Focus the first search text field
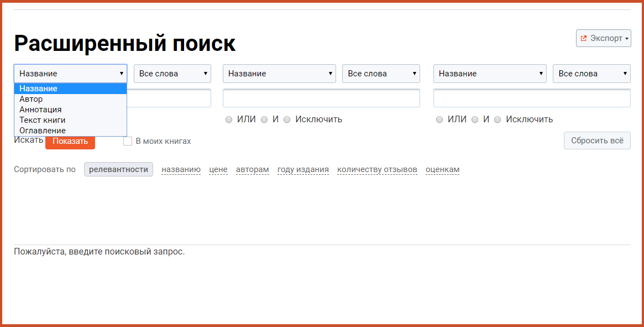The height and width of the screenshot is (327, 644). 169,98
